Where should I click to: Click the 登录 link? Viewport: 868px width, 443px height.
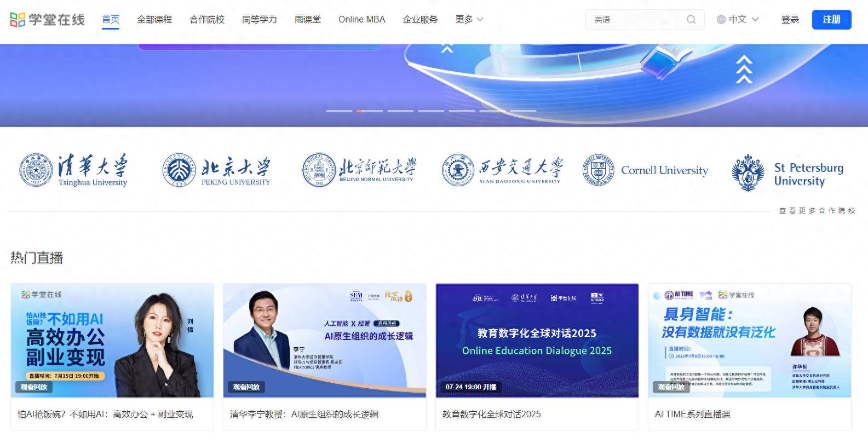coord(790,20)
